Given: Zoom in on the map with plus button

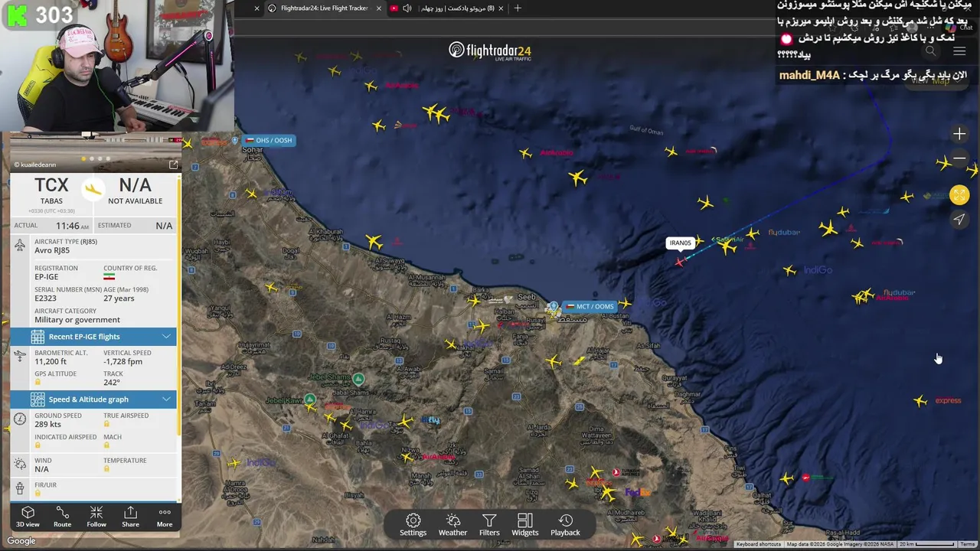Looking at the screenshot, I should click(959, 134).
